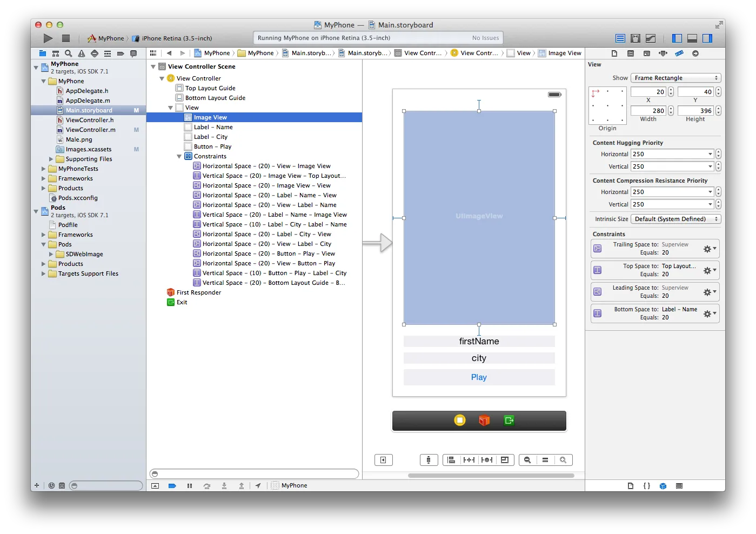
Task: Open the Resizing Behavior menu
Action: click(505, 460)
